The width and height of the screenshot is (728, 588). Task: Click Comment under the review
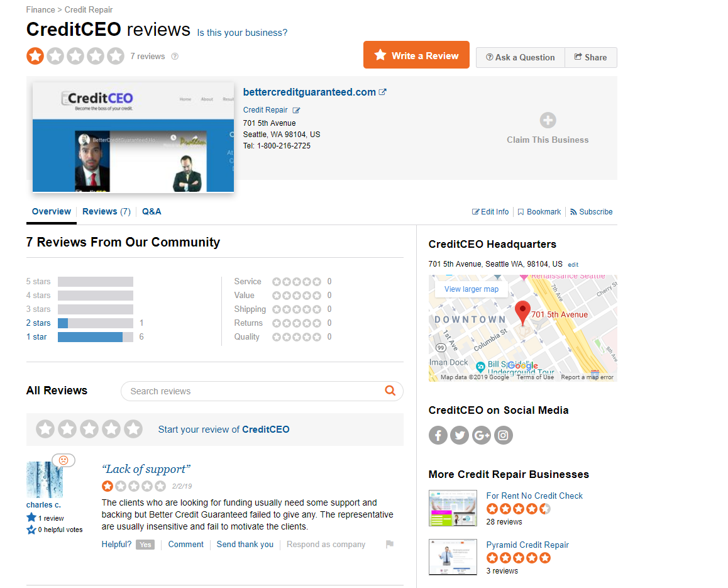[185, 545]
